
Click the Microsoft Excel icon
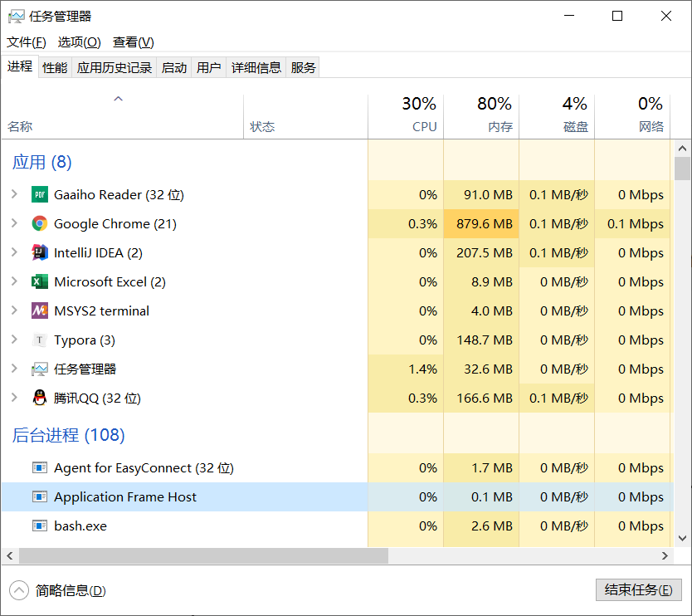pos(40,281)
